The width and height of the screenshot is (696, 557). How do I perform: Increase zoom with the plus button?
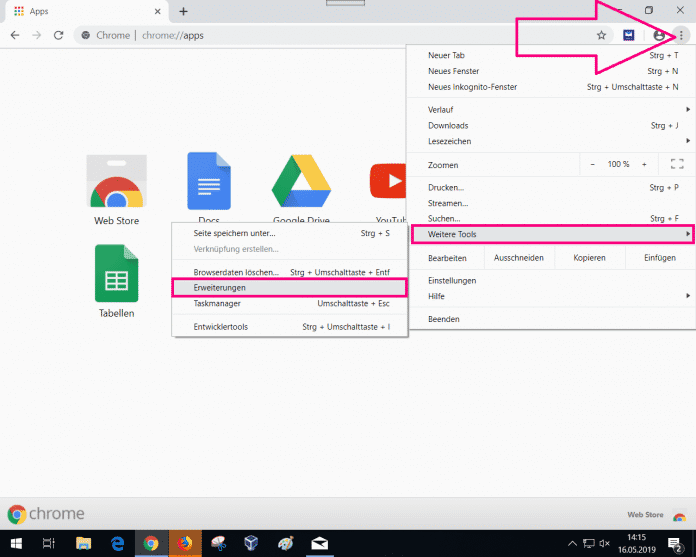pos(644,164)
